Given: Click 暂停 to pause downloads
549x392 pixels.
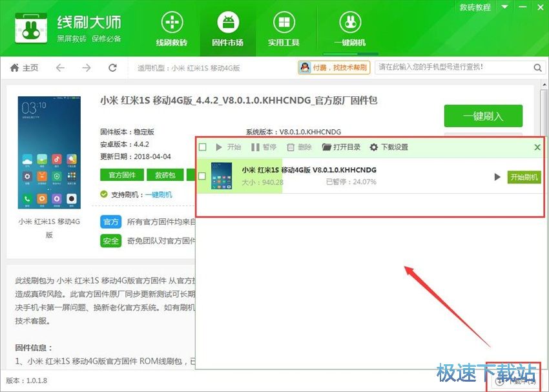Looking at the screenshot, I should [264, 147].
